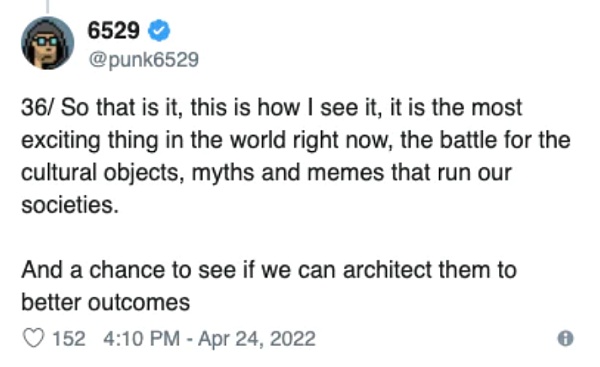Open the @punk6529 handle link

tap(143, 60)
